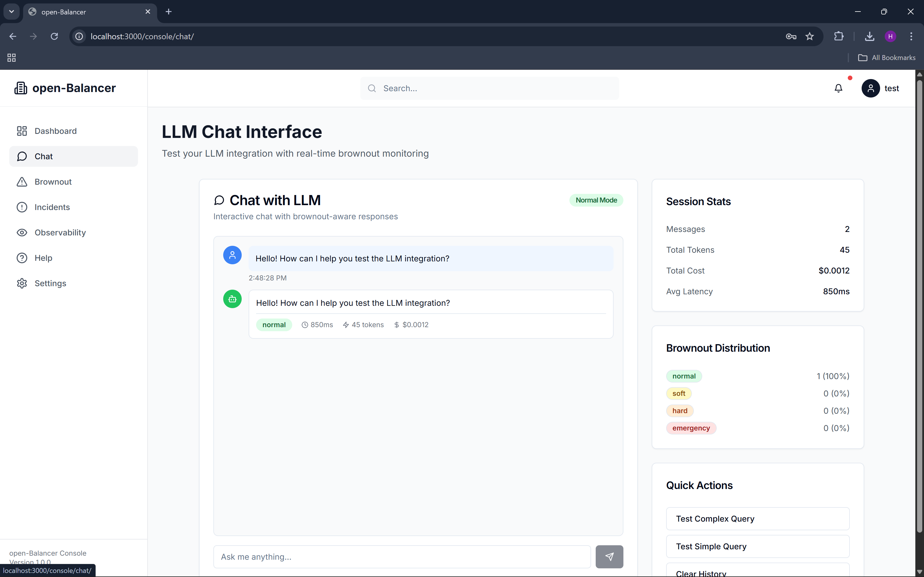
Task: Open Settings from the sidebar
Action: pyautogui.click(x=50, y=283)
